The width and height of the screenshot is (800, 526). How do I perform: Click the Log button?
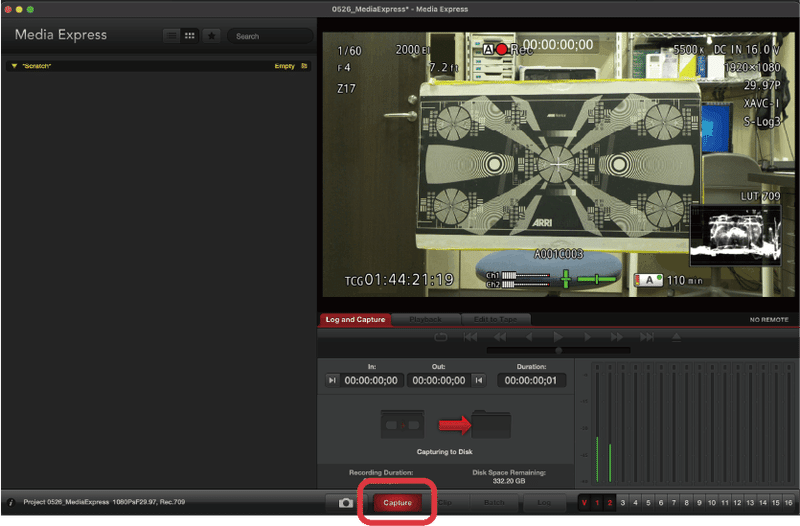click(x=544, y=503)
